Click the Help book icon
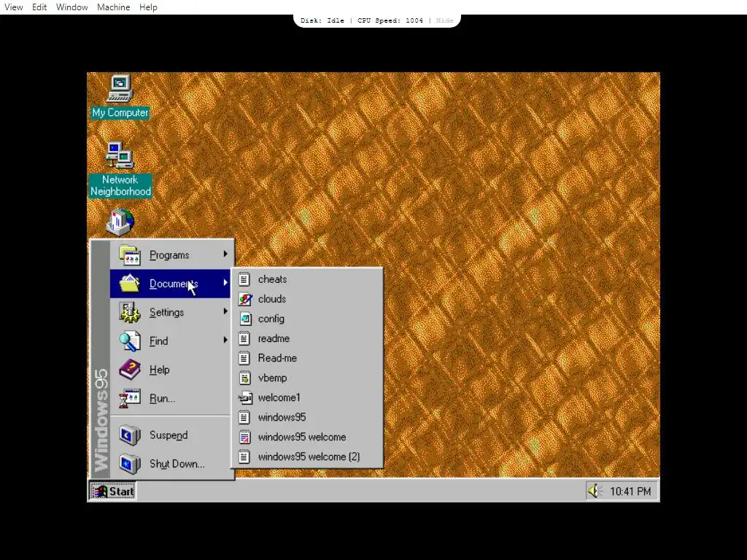 tap(130, 370)
